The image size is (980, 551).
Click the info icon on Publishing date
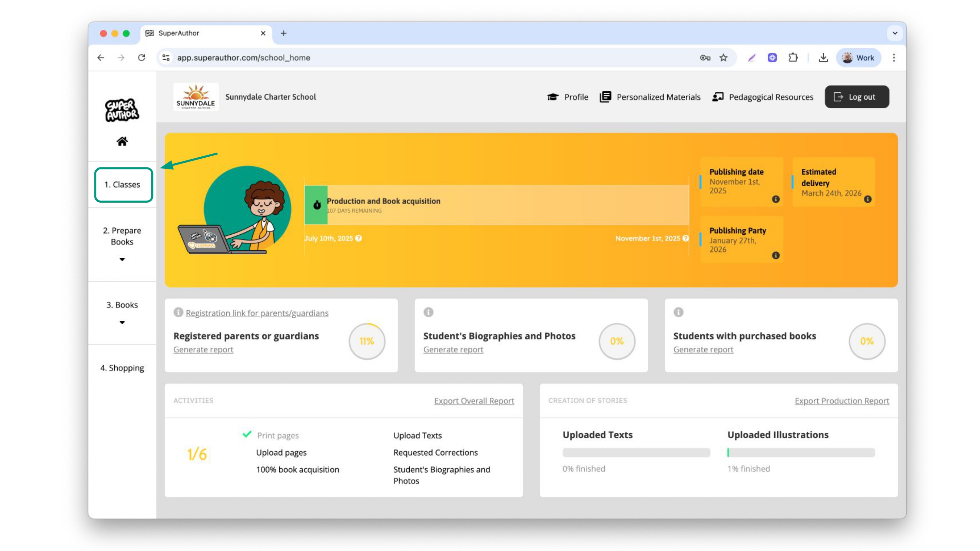tap(776, 199)
